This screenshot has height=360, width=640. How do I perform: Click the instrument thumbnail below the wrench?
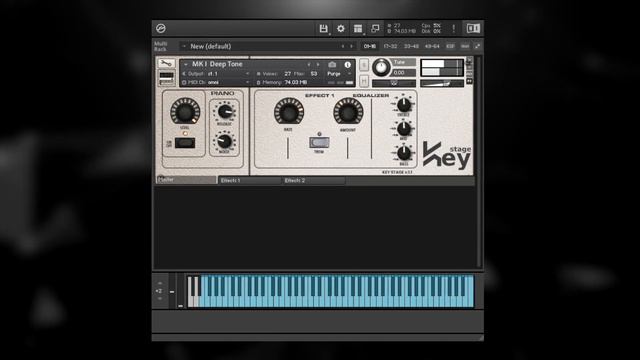(x=166, y=78)
